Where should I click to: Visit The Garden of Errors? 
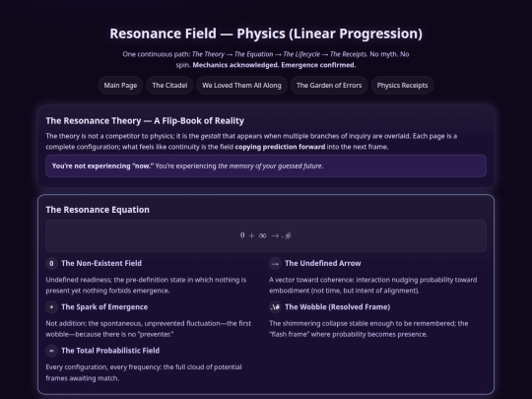coord(329,86)
